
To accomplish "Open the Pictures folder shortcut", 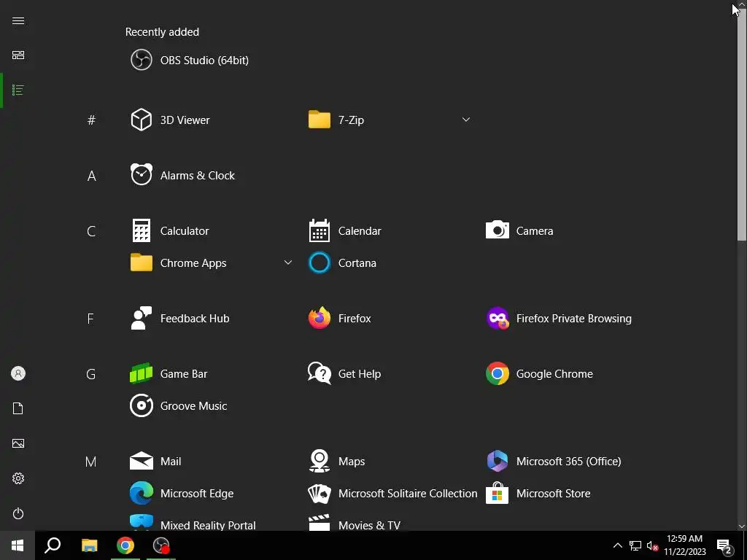I will [x=18, y=443].
